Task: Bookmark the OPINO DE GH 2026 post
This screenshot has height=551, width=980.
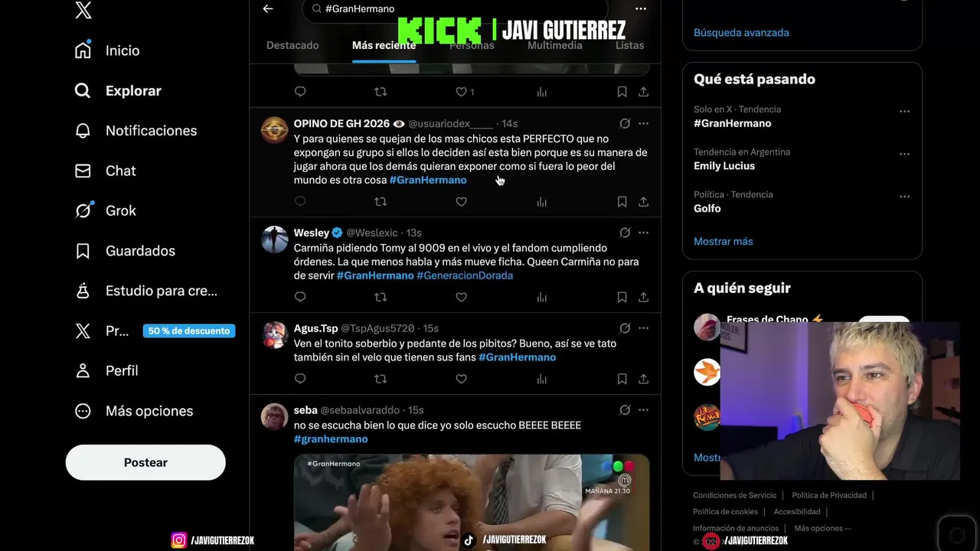Action: [622, 202]
